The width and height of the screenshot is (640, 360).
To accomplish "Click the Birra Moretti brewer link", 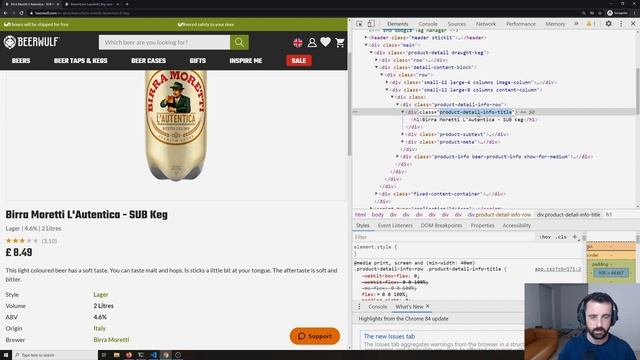I will (x=111, y=340).
